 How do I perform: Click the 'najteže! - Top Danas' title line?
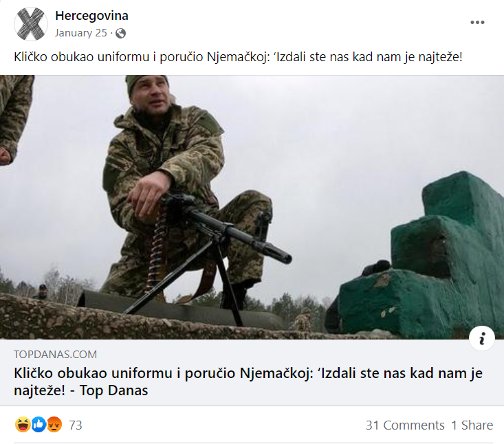tap(81, 390)
